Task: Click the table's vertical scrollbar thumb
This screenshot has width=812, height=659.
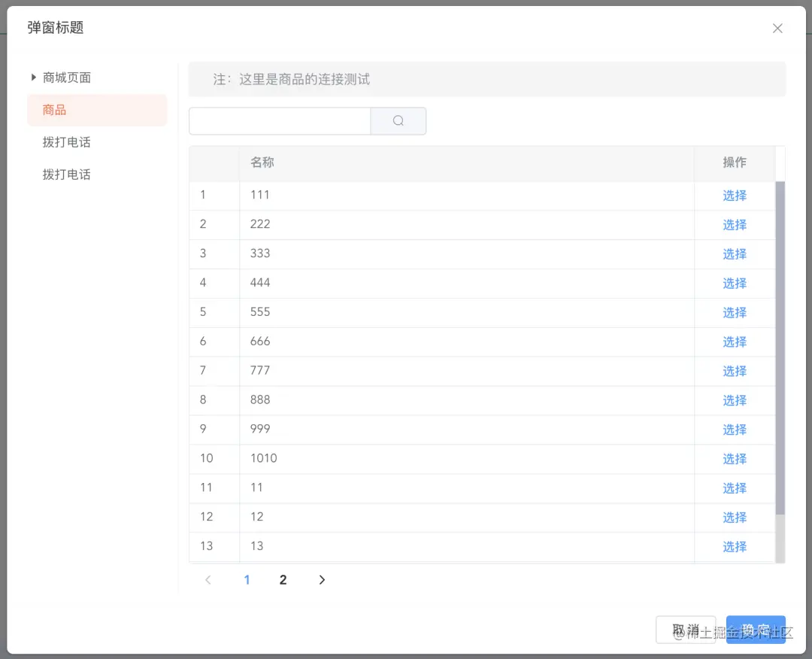Action: (780, 348)
